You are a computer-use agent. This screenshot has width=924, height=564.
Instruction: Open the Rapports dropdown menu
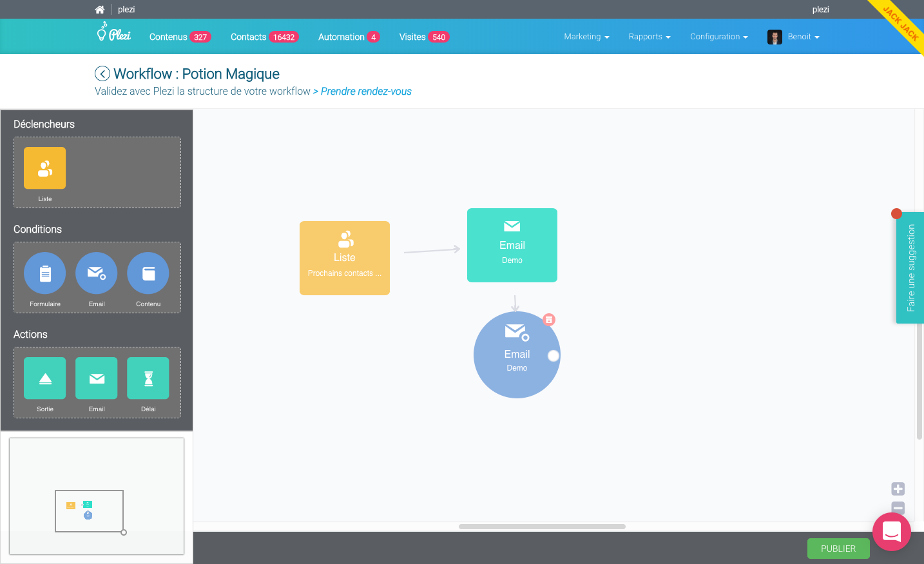pyautogui.click(x=650, y=37)
